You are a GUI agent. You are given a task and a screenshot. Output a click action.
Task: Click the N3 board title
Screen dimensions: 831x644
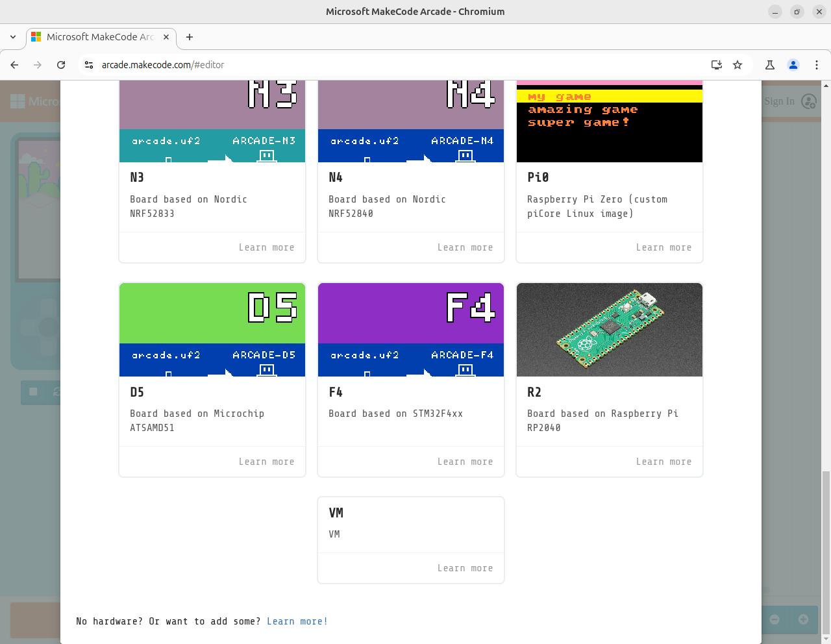coord(137,177)
